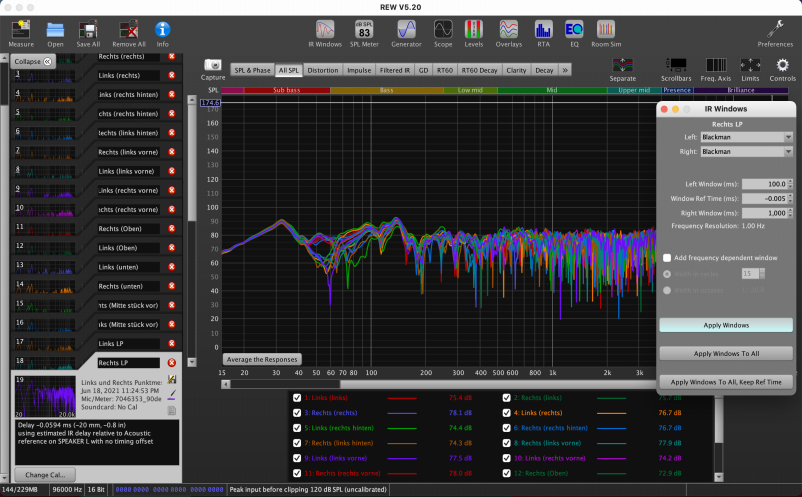Open the Info panel
This screenshot has height=497, width=802.
pyautogui.click(x=163, y=34)
